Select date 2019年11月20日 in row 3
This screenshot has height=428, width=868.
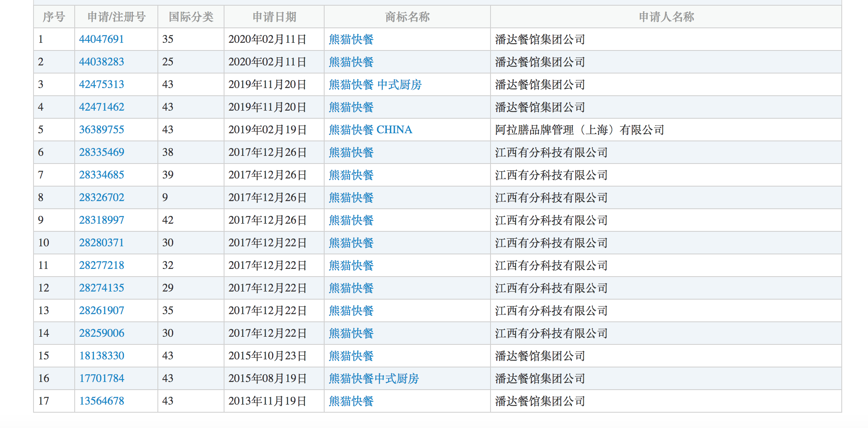point(267,84)
